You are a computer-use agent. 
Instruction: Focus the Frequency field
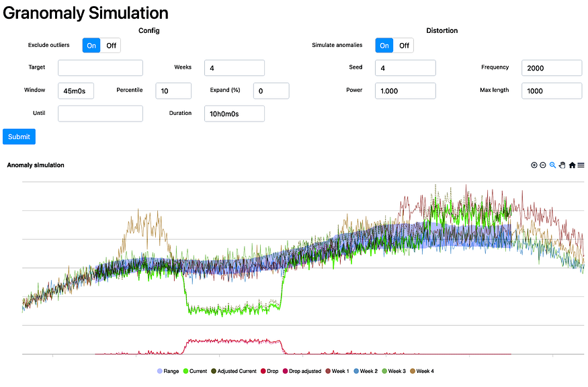click(x=551, y=68)
